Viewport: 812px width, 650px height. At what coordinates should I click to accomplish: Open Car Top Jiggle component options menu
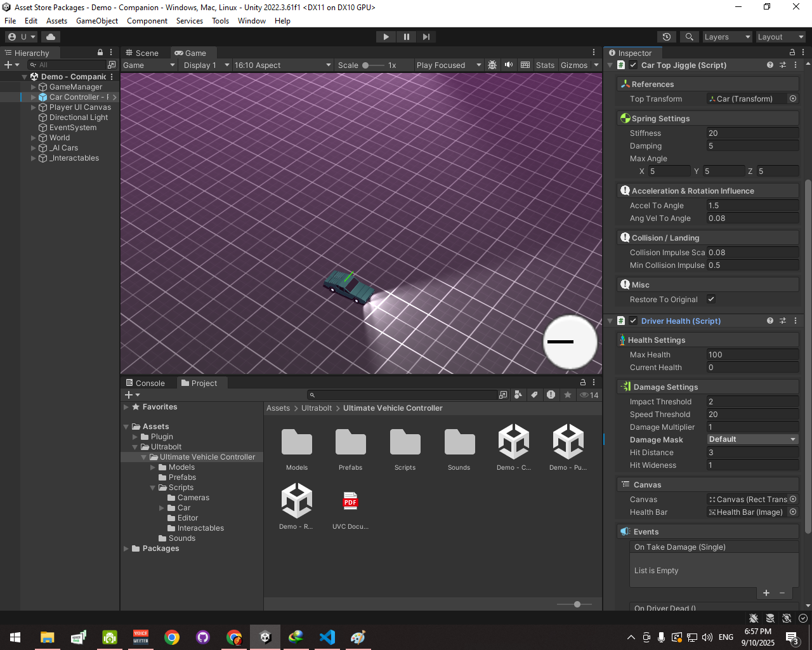(x=796, y=65)
